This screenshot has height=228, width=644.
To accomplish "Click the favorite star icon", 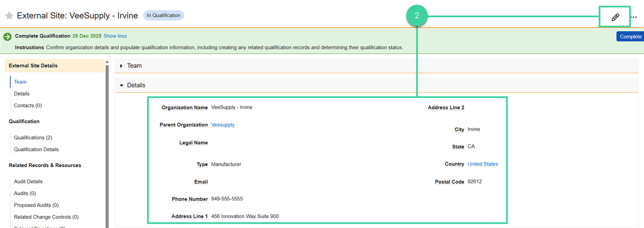I will click(9, 16).
